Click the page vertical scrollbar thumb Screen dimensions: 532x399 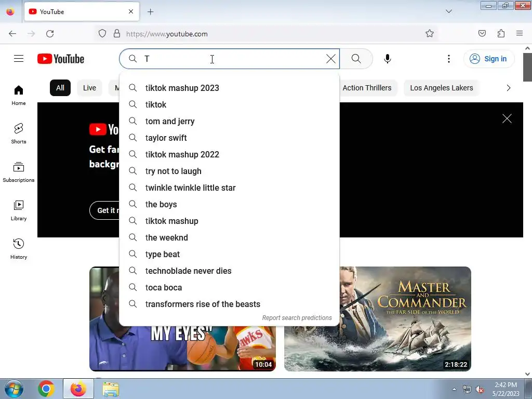pyautogui.click(x=527, y=68)
